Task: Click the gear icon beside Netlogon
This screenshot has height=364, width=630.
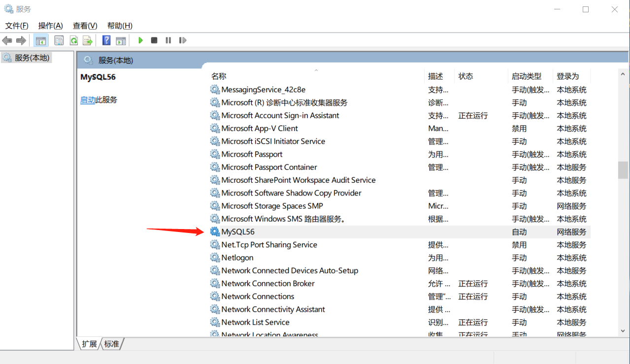Action: pyautogui.click(x=215, y=258)
